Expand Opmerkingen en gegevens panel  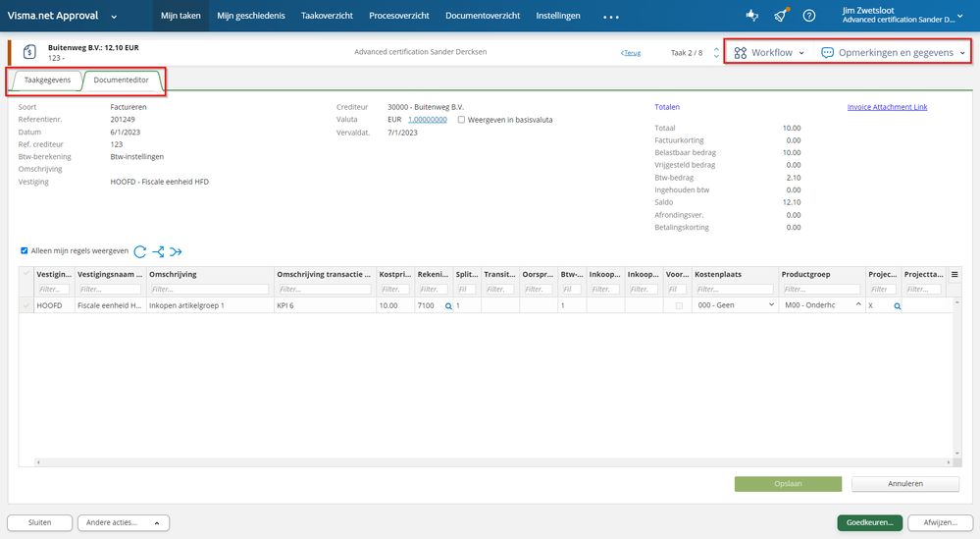pyautogui.click(x=893, y=53)
